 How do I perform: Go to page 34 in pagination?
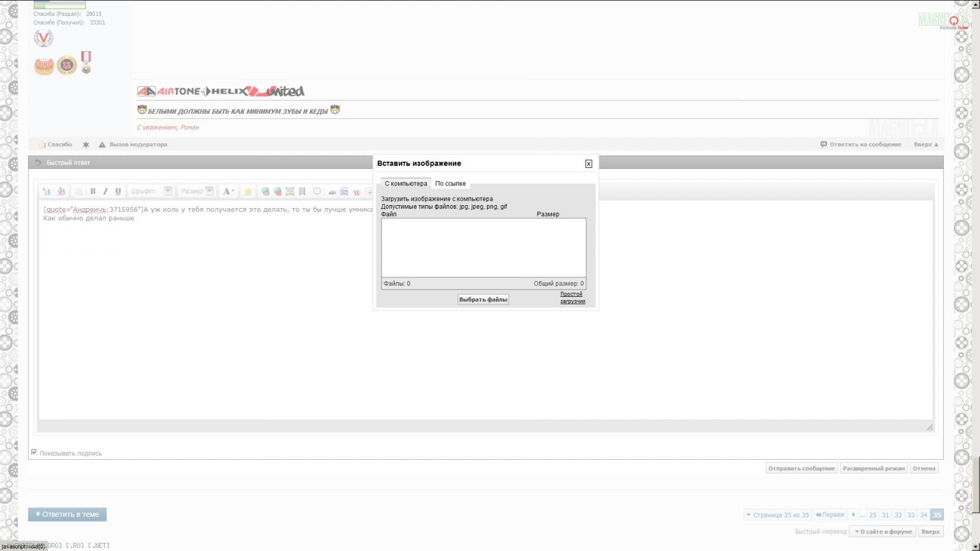pyautogui.click(x=924, y=515)
